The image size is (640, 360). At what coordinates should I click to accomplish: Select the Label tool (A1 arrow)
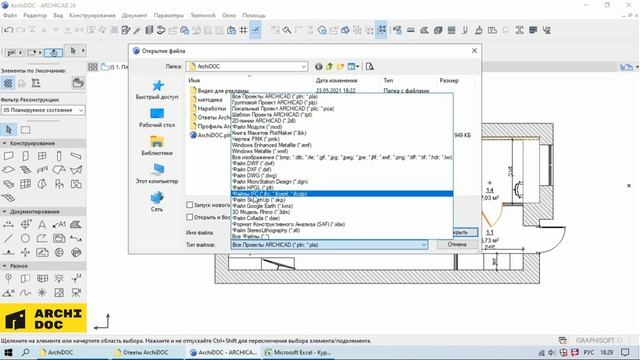(59, 224)
